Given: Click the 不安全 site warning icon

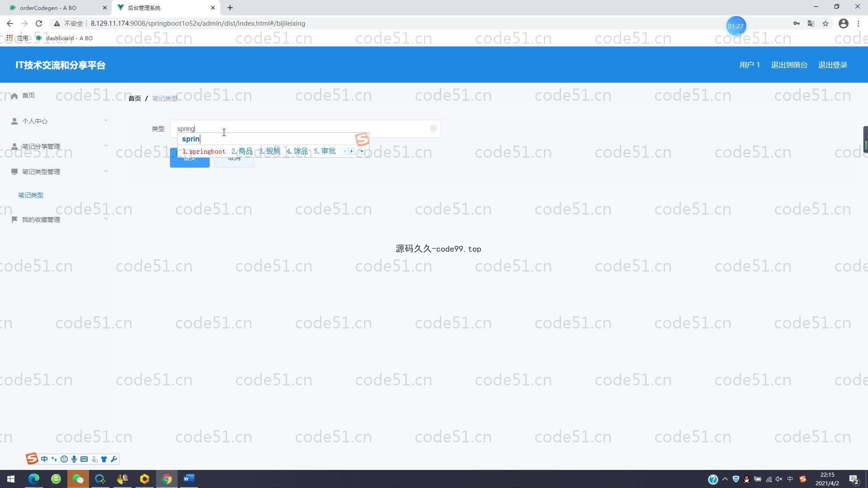Looking at the screenshot, I should point(57,23).
